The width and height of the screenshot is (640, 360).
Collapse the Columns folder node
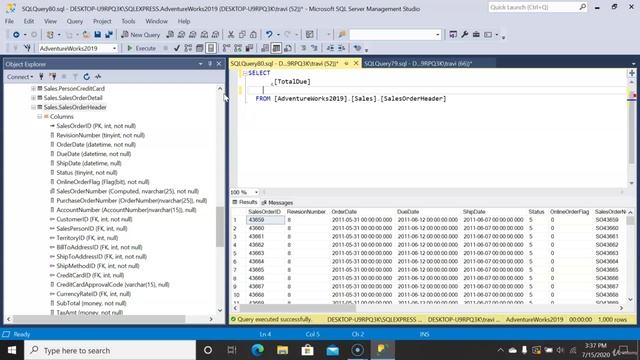[40, 117]
